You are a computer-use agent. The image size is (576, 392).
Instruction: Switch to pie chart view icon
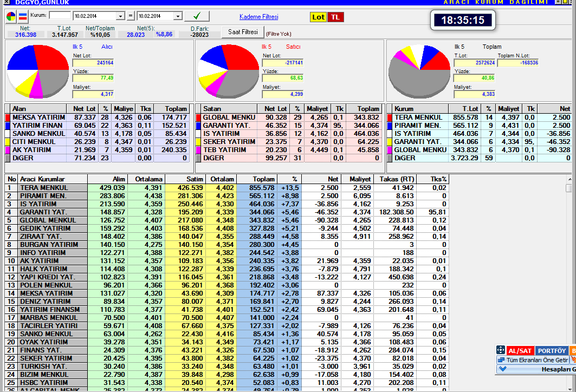tap(11, 17)
